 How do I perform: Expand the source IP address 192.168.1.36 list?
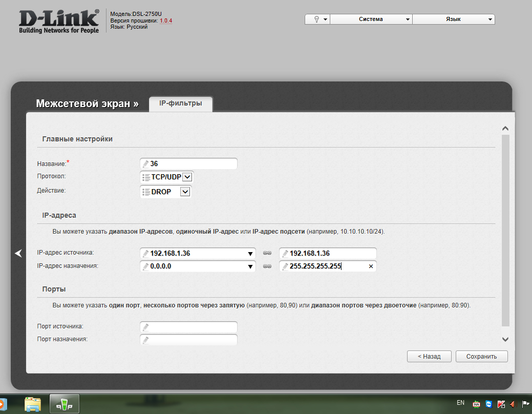pos(250,254)
